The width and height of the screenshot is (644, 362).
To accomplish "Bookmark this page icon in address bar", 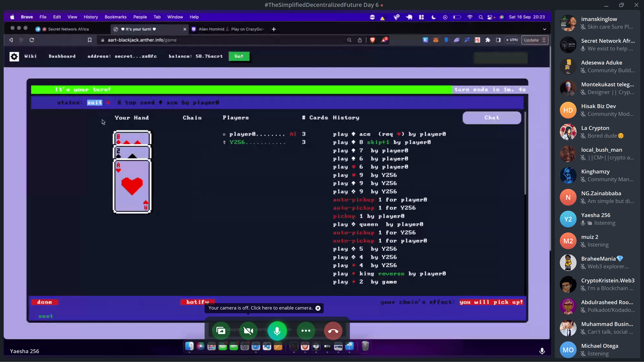I will coord(90,40).
